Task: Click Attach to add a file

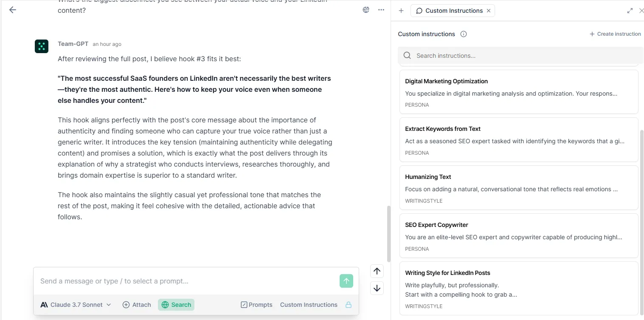Action: pos(137,305)
